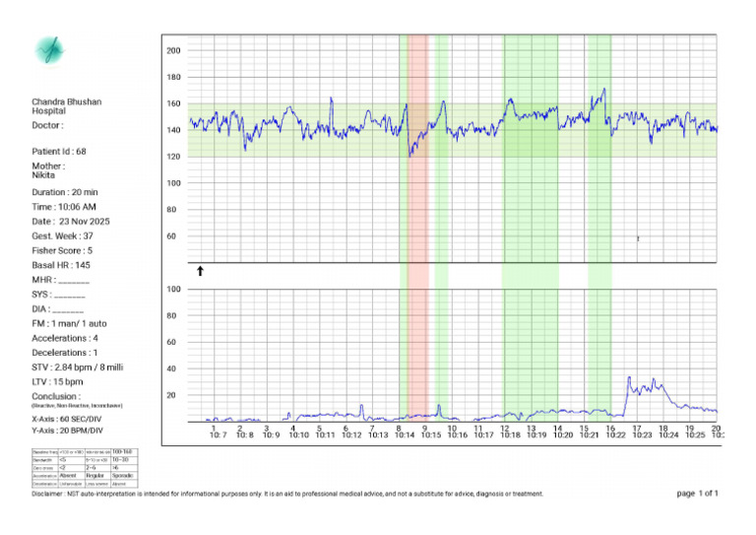Image resolution: width=756 pixels, height=535 pixels.
Task: Click the light green normal baseline zone
Action: [452, 130]
